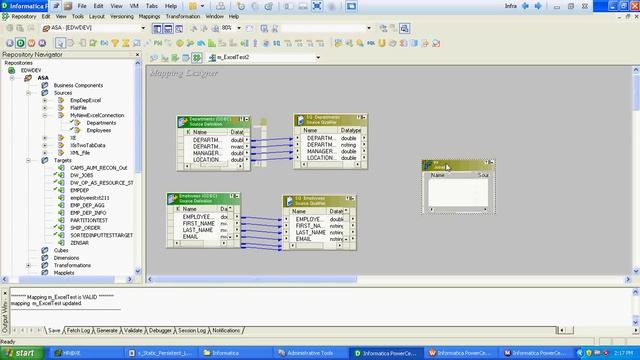Pick the f(x) Expression transformation icon
The width and height of the screenshot is (640, 360).
point(104,43)
